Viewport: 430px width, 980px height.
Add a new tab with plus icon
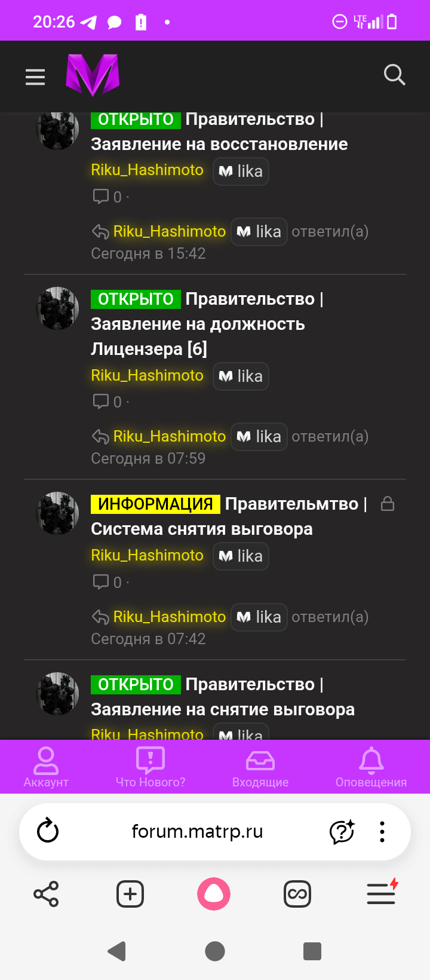coord(130,894)
